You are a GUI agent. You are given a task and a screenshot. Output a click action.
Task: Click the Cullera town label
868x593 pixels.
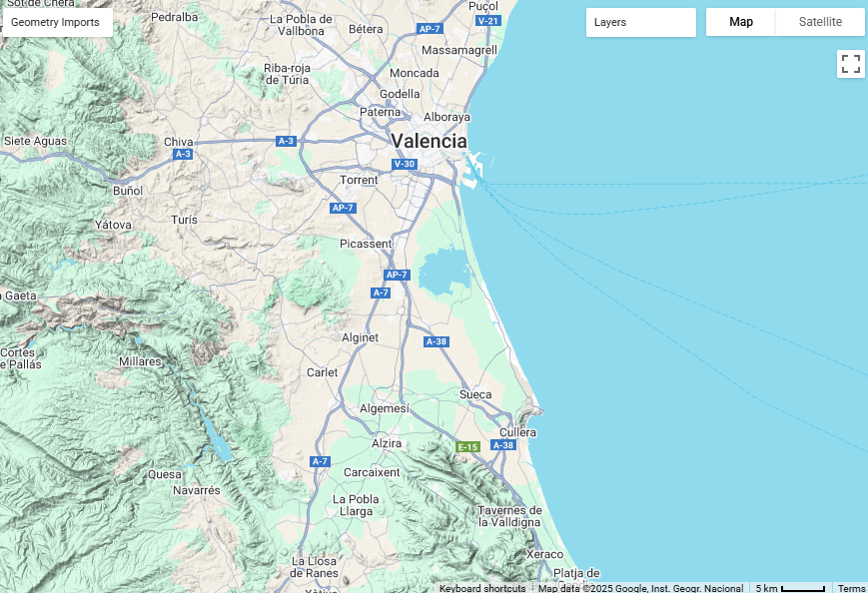pyautogui.click(x=517, y=432)
